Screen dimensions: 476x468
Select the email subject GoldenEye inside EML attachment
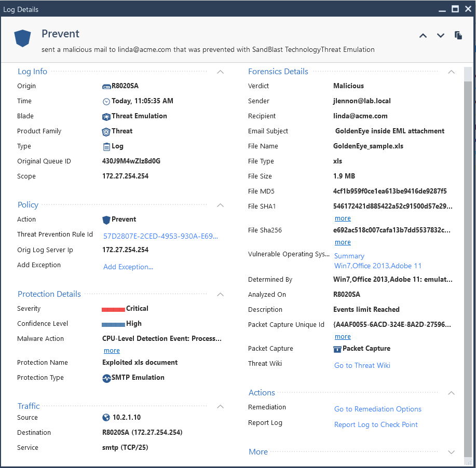coord(390,131)
